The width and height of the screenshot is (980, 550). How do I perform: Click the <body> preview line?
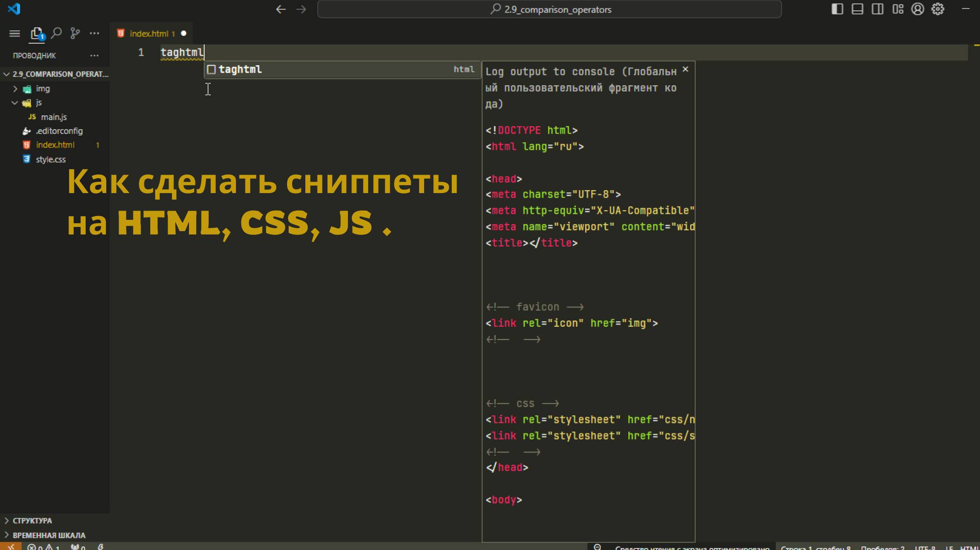coord(504,500)
